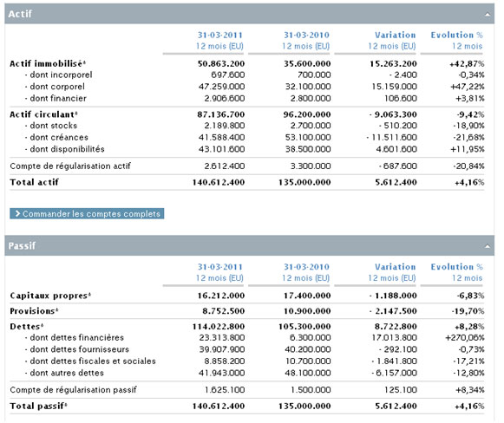Select the Passif section header title

(x=22, y=245)
